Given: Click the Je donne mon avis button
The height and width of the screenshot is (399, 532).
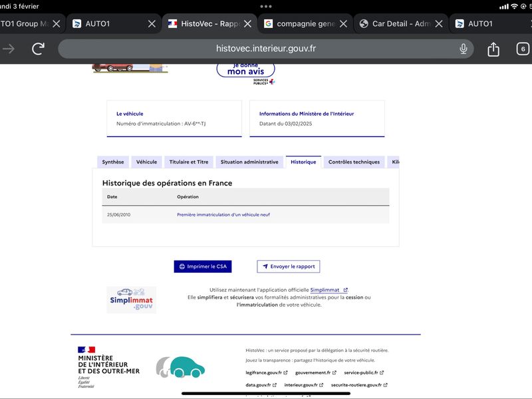Looking at the screenshot, I should point(245,70).
